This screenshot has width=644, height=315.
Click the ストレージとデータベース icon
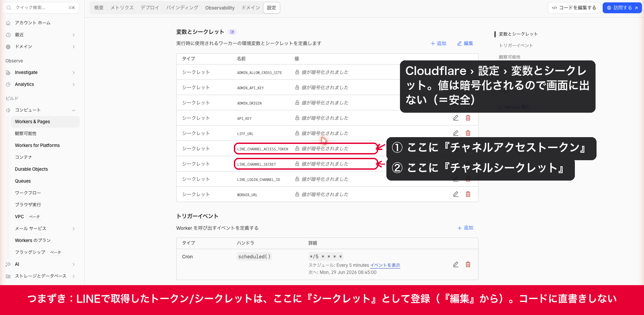coord(8,276)
